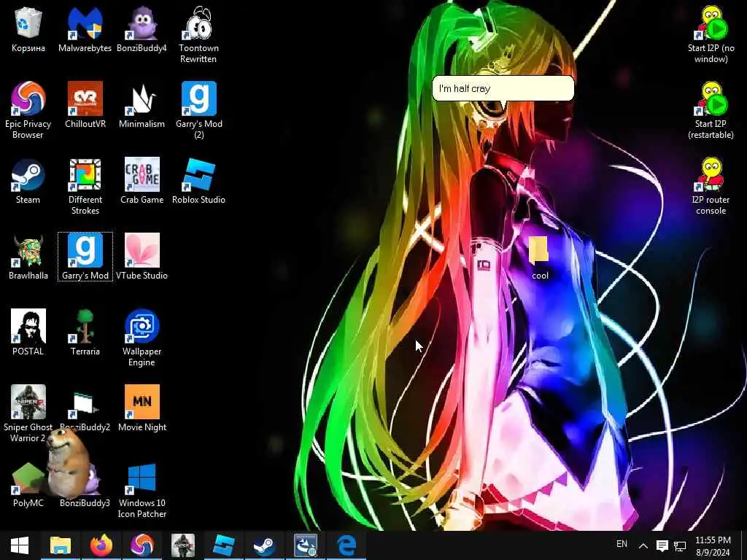Change the EN input language indicator
This screenshot has height=560, width=747.
tap(622, 544)
